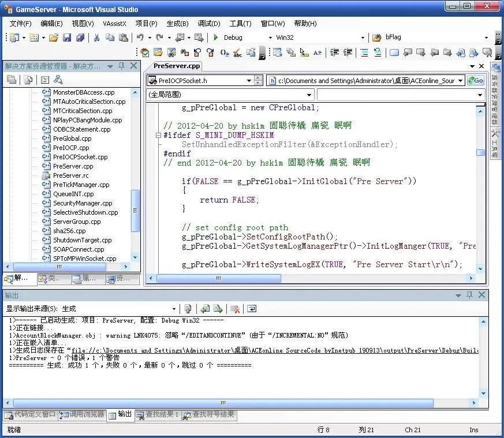
Task: Click the Save All stacked disks icon
Action: tap(80, 38)
